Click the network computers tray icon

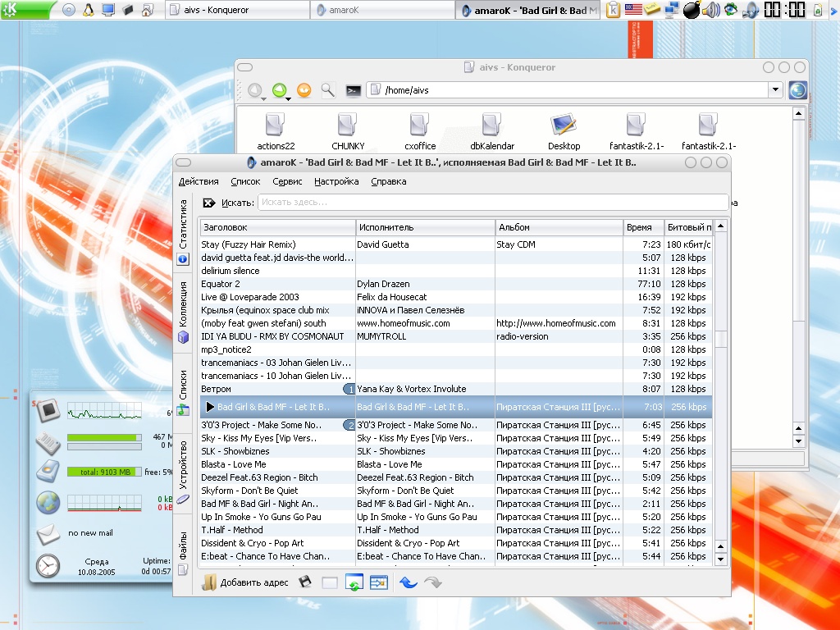(x=672, y=10)
